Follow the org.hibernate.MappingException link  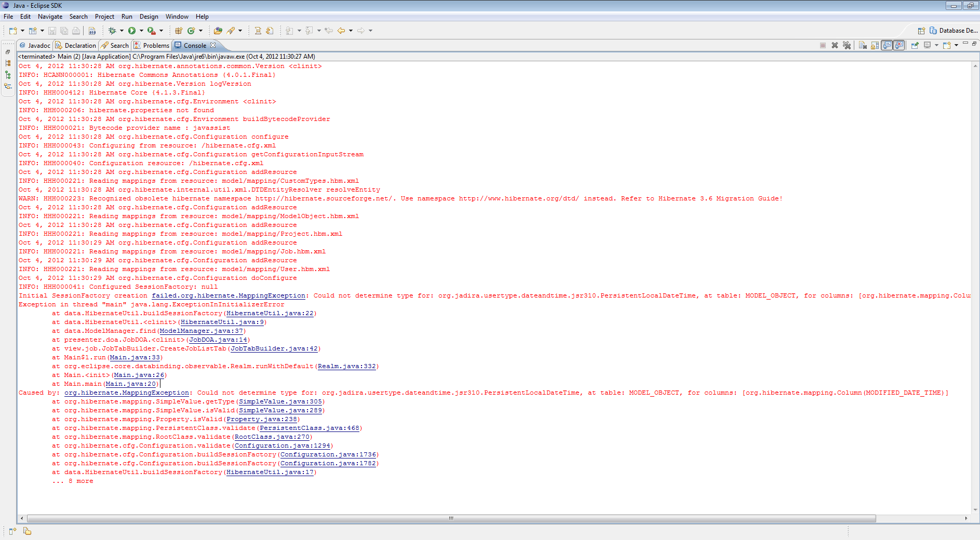click(126, 393)
